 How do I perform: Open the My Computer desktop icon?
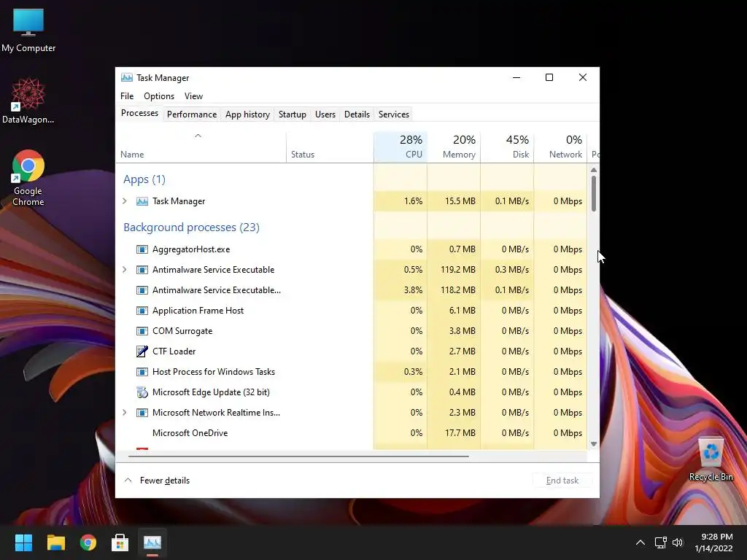click(x=28, y=31)
